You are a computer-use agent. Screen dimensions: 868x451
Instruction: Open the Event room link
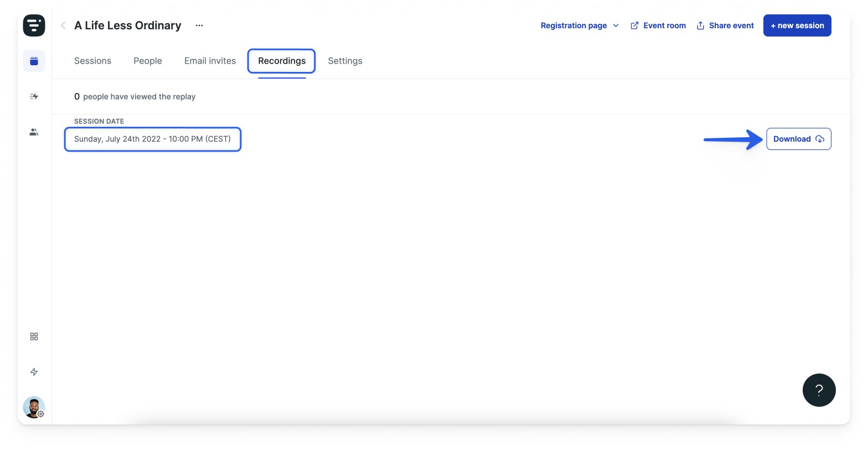[658, 25]
